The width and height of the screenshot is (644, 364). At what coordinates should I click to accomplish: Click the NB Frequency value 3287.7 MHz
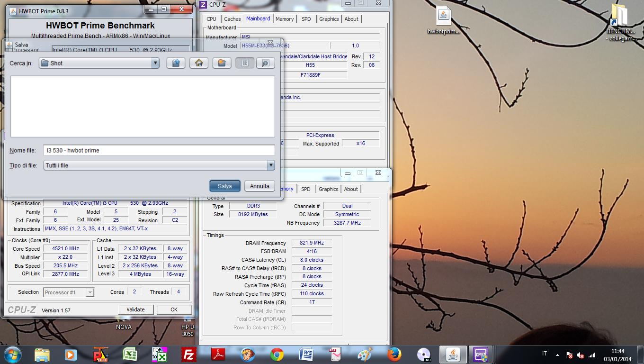347,223
